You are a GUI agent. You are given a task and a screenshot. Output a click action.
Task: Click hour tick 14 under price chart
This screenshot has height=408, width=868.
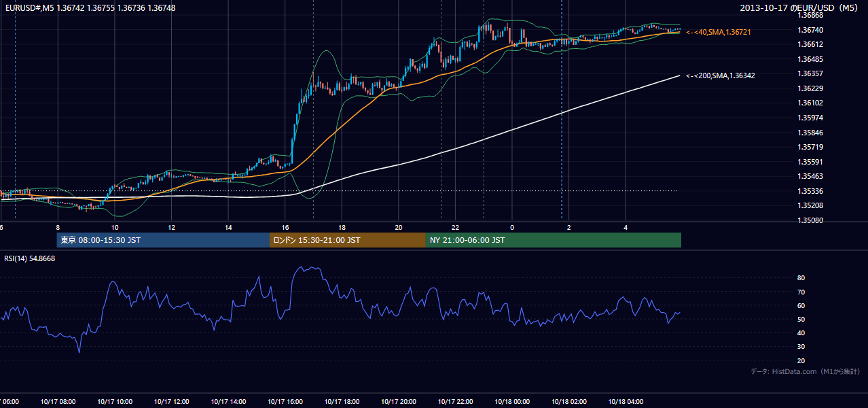[228, 227]
